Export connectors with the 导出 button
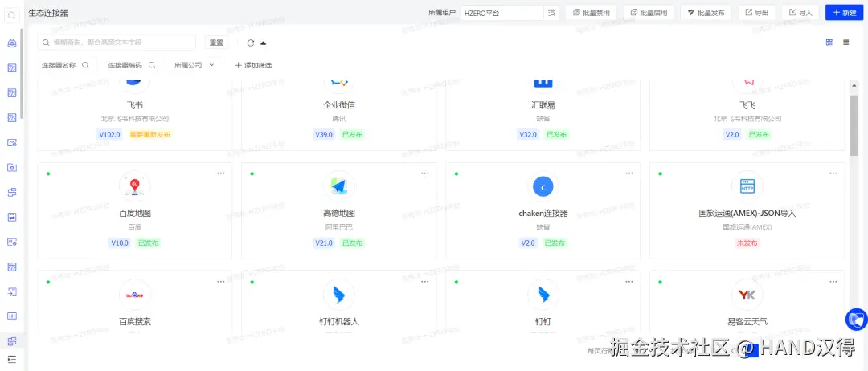This screenshot has width=868, height=371. [757, 13]
